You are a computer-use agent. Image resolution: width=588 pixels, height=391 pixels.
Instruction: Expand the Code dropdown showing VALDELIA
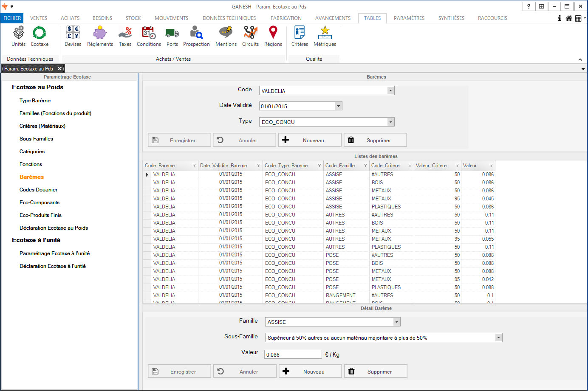[x=390, y=91]
